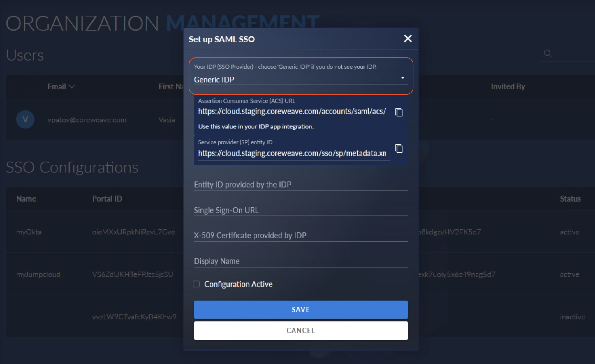
Task: Focus the Single Sign-On URL field
Action: (301, 210)
